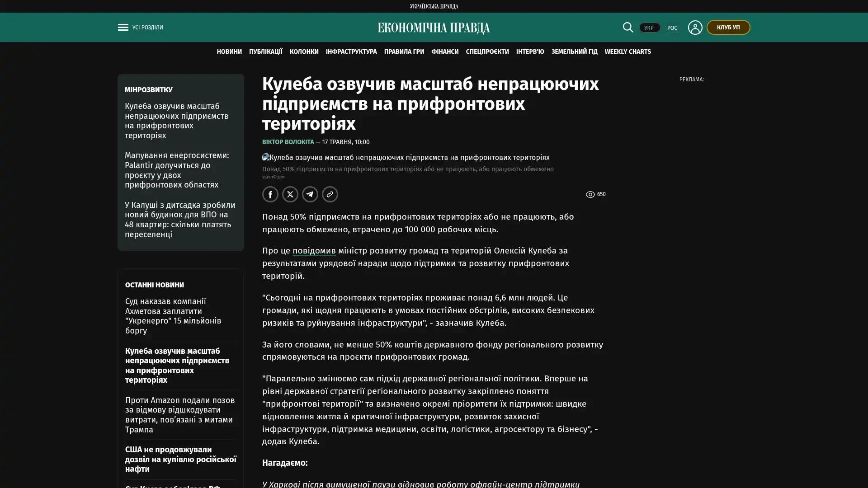Switch language to РОС
This screenshot has width=868, height=488.
pyautogui.click(x=672, y=28)
